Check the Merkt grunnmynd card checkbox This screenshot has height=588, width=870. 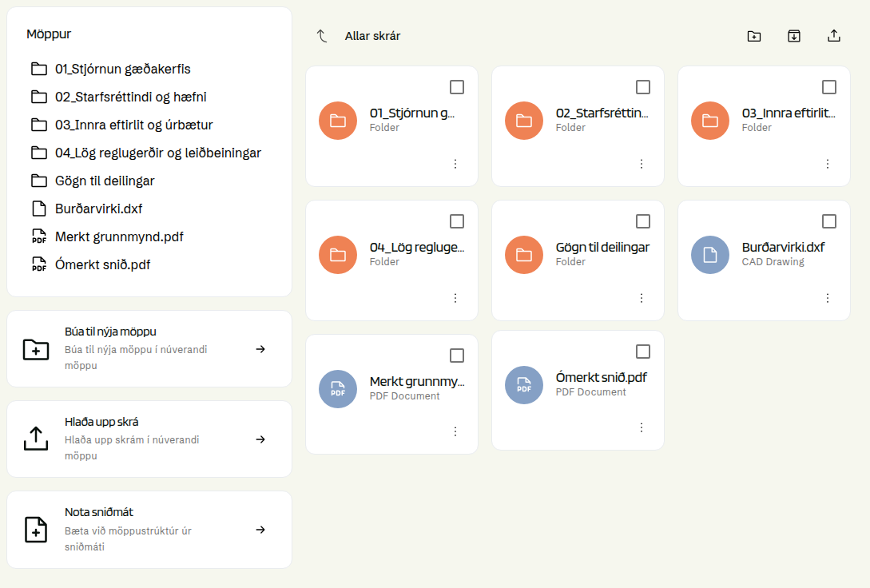[457, 356]
